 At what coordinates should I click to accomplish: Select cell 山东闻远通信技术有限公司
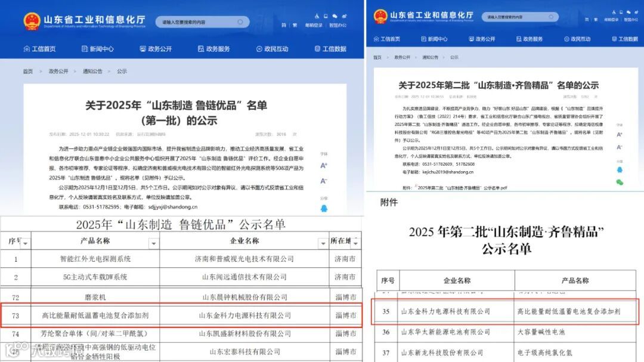point(244,277)
